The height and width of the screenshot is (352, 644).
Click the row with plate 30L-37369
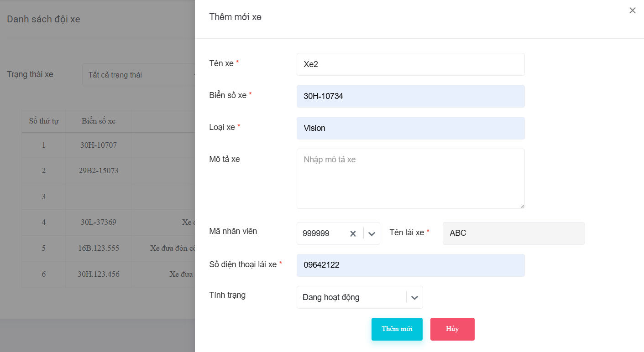coord(99,223)
